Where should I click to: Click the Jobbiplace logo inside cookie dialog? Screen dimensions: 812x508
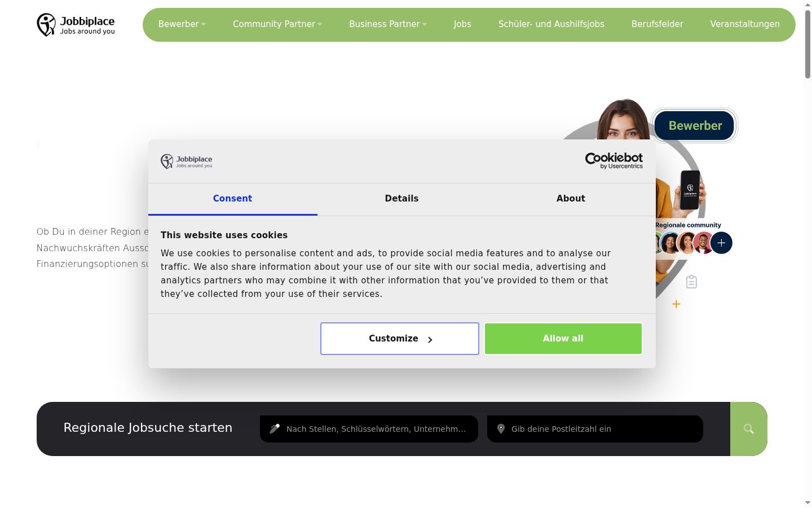click(187, 161)
